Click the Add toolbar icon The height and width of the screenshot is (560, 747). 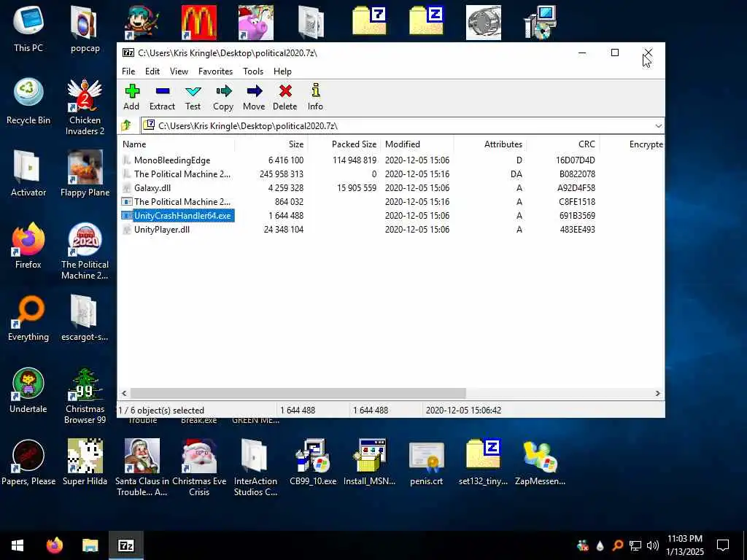click(131, 97)
